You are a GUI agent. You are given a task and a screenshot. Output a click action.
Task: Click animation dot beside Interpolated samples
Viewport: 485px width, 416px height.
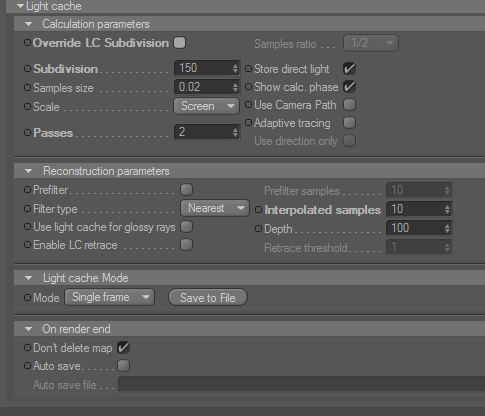(259, 210)
